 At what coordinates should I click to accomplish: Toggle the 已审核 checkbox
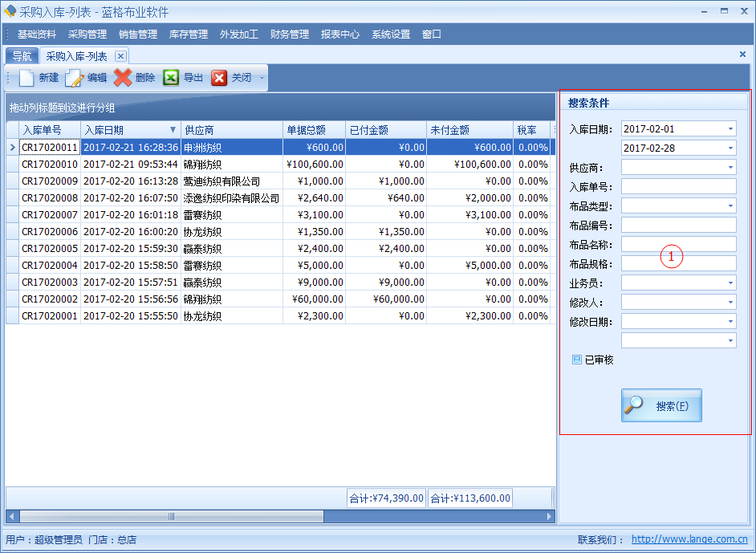tap(576, 360)
